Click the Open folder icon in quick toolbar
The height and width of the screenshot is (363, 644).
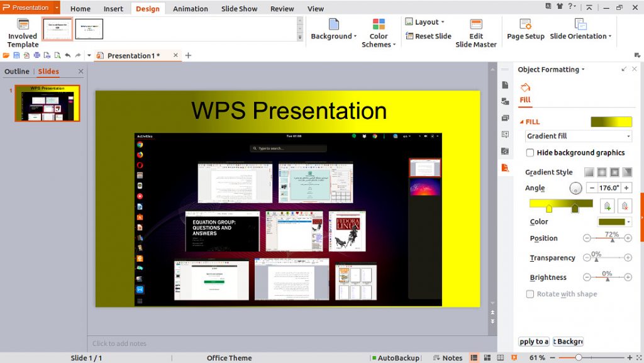6,55
